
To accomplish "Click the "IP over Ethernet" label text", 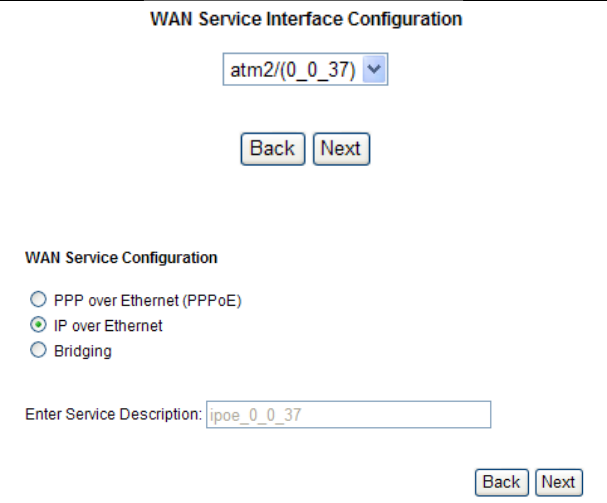I will pos(106,325).
